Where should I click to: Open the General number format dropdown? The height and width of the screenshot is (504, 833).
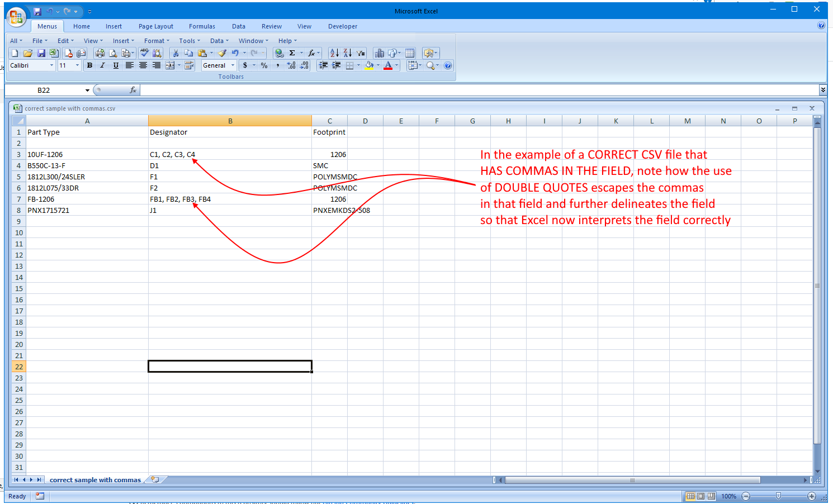tap(233, 65)
